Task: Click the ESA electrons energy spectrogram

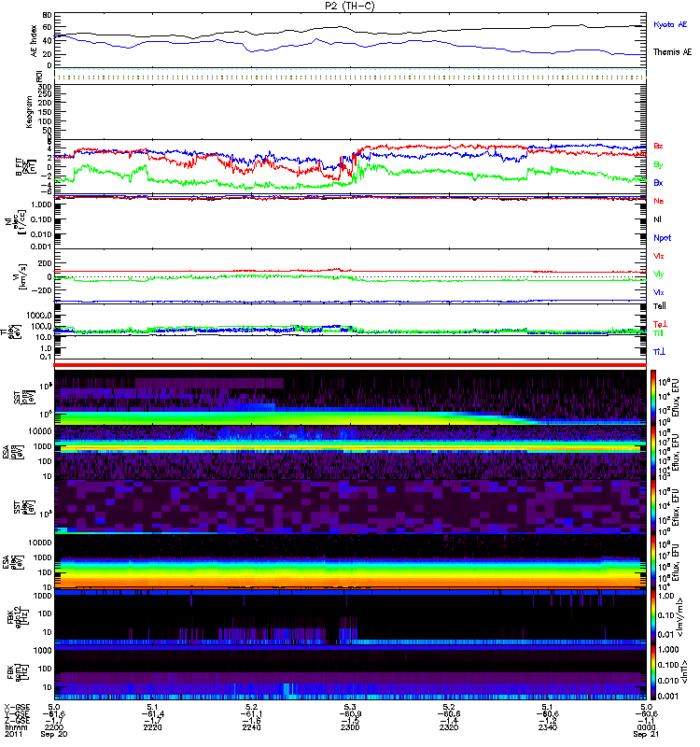Action: 350,562
